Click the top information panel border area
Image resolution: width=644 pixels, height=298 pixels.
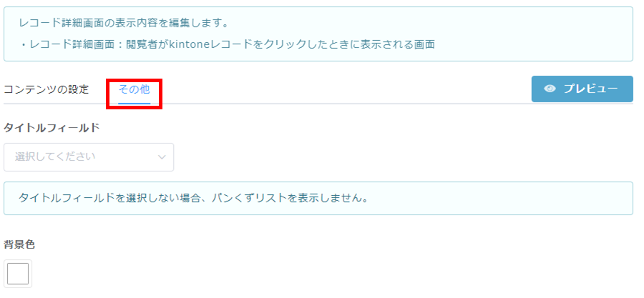tap(318, 34)
